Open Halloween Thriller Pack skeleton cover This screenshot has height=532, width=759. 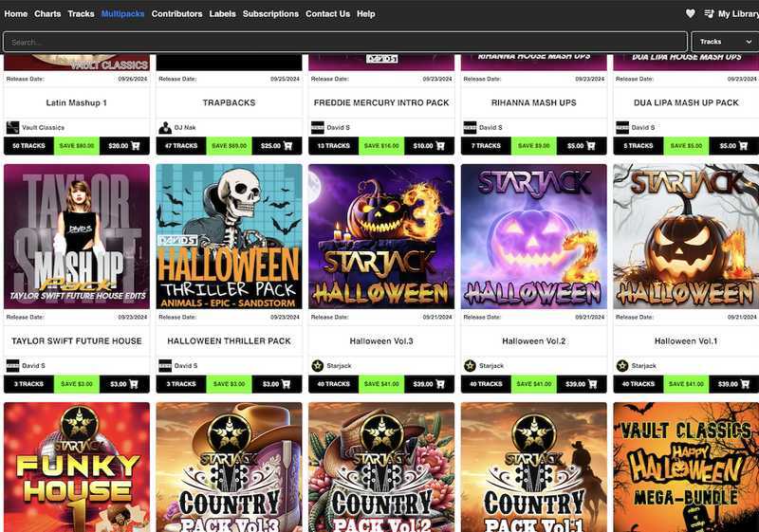229,236
